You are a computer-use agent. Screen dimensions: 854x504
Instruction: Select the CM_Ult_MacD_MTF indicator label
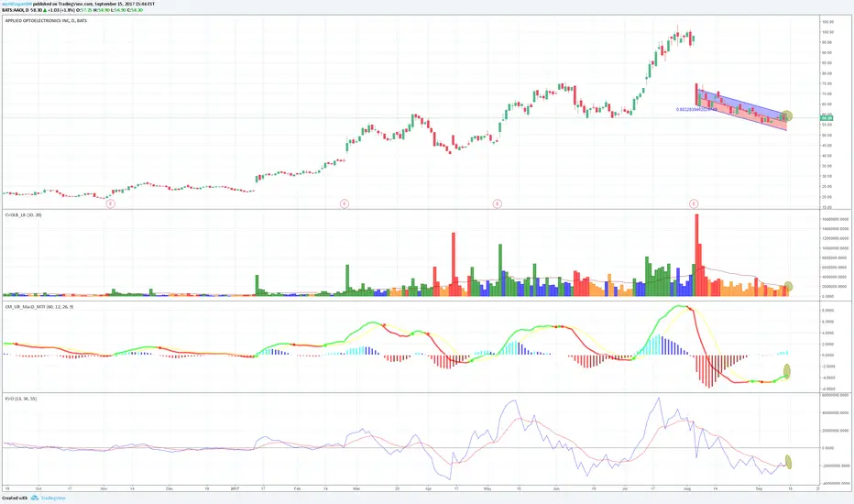click(39, 307)
